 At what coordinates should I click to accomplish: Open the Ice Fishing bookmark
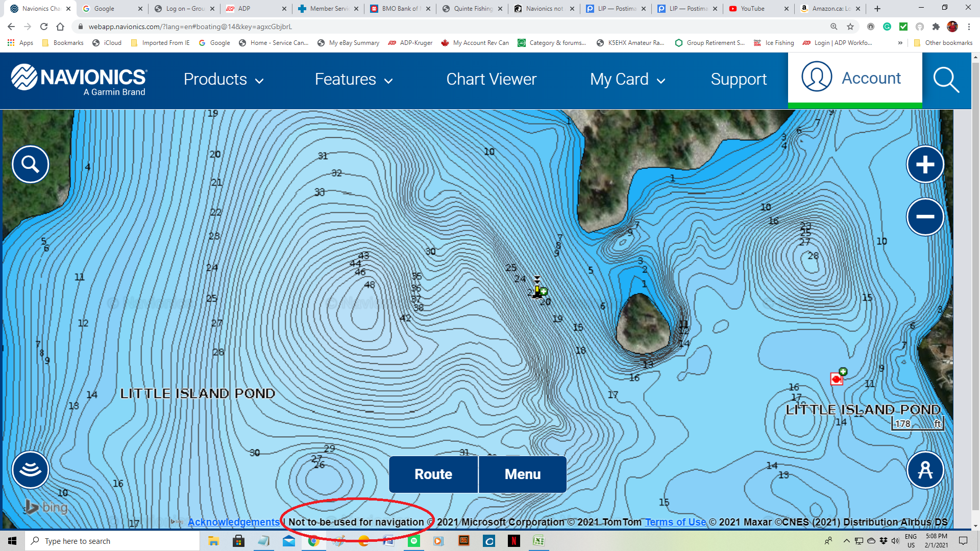coord(774,43)
